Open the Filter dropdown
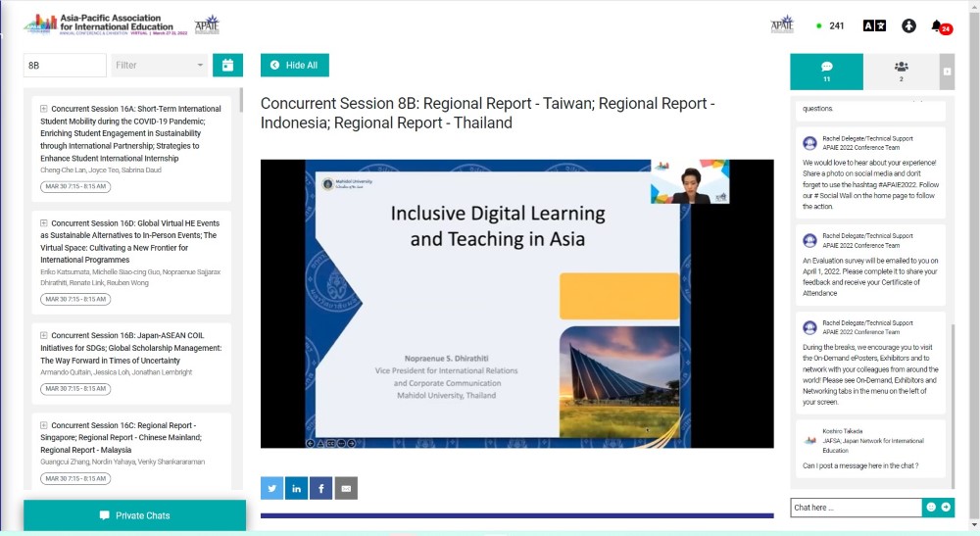 pos(160,66)
